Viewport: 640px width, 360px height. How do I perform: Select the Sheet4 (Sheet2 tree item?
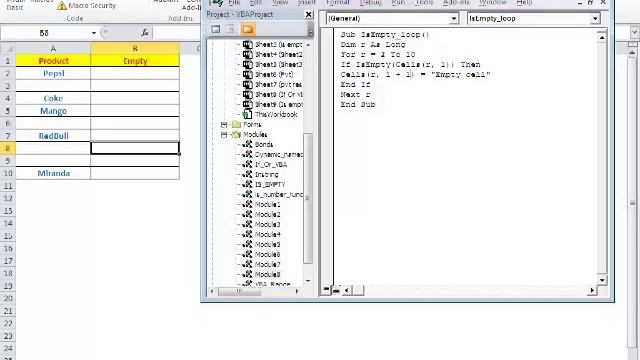click(x=278, y=54)
